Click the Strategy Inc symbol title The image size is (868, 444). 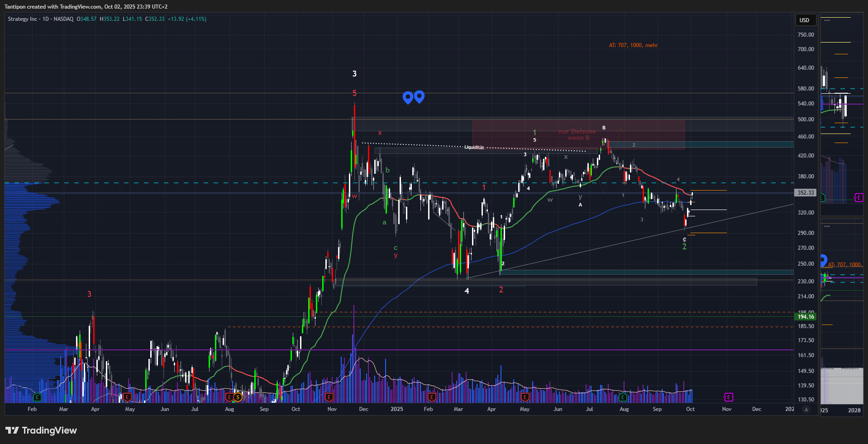tap(23, 19)
